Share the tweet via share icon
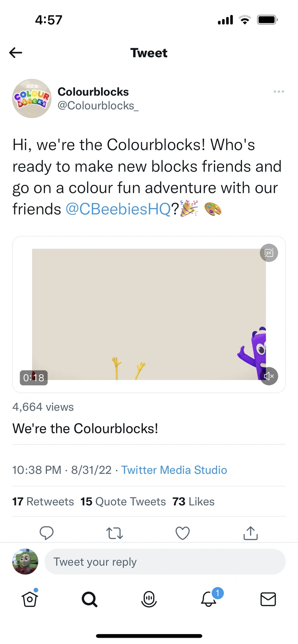Image resolution: width=298 pixels, height=644 pixels. 251,533
